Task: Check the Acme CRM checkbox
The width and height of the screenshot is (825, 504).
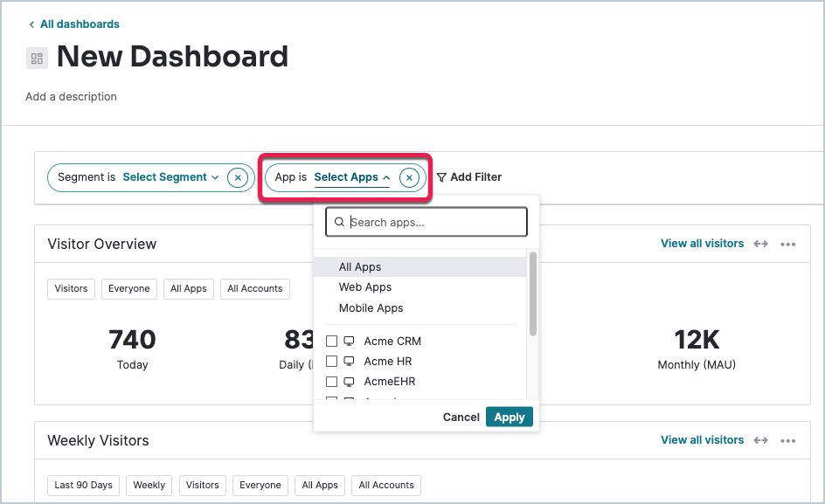Action: (331, 342)
